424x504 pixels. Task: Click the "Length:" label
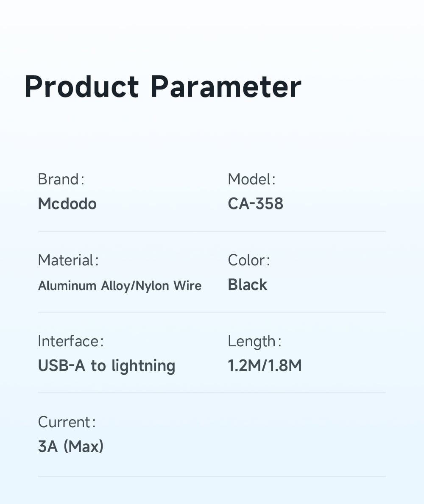coord(254,341)
